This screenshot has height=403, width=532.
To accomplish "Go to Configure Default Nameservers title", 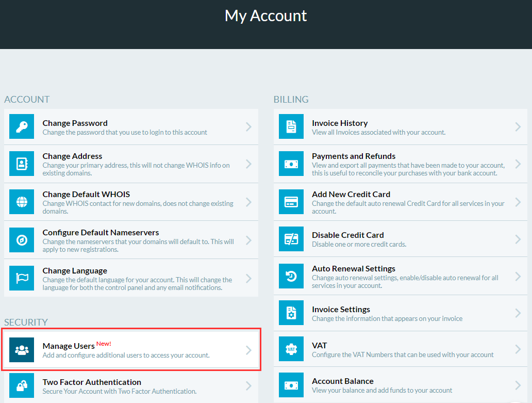I will coord(101,233).
